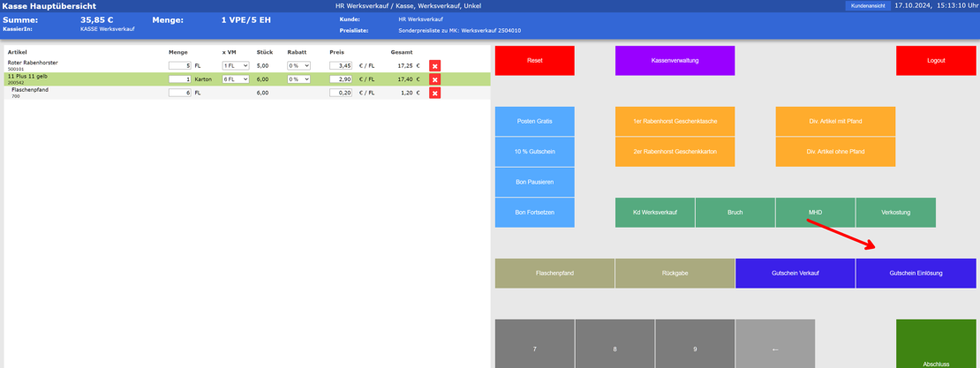Click the Gutschein Verkauf button
The width and height of the screenshot is (980, 368).
tap(795, 274)
